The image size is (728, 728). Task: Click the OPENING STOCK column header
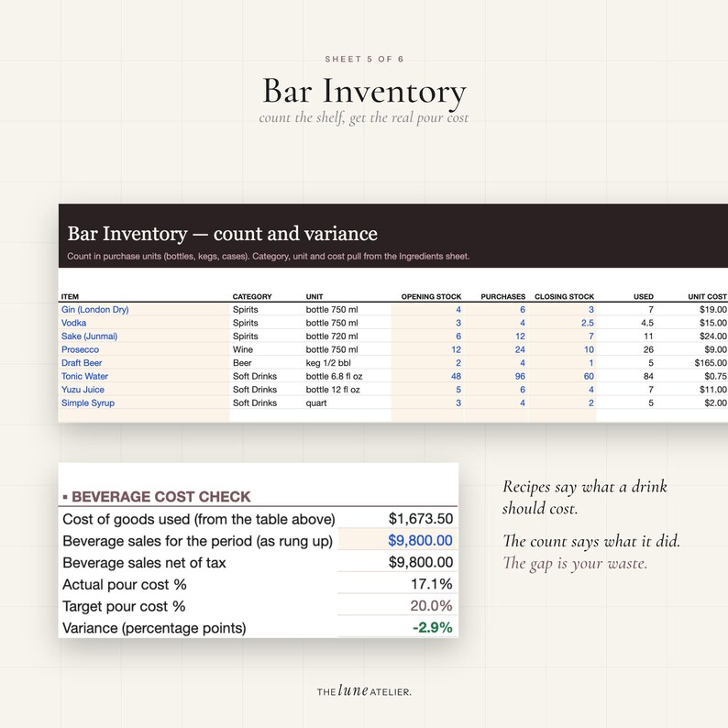tap(431, 297)
